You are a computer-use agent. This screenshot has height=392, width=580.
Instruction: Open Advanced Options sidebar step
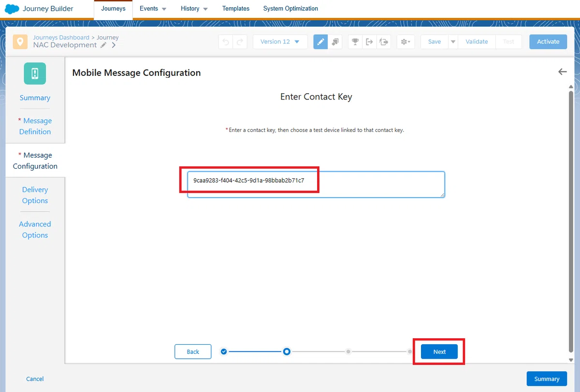tap(35, 230)
